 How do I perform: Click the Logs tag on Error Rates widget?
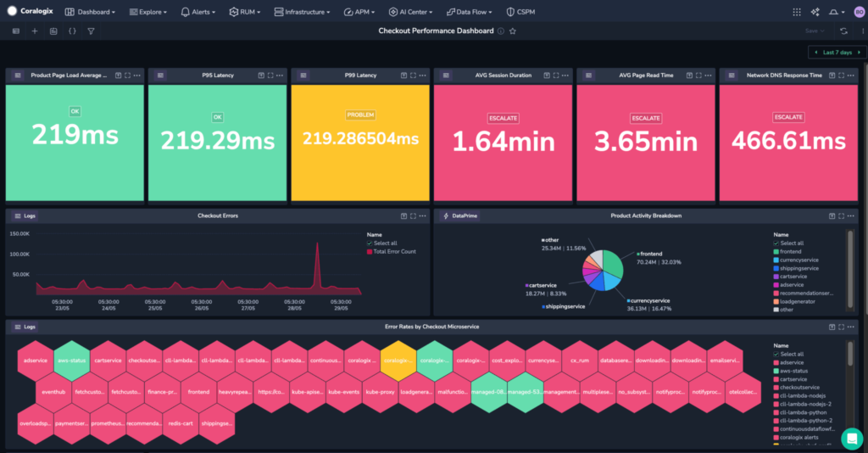click(x=25, y=327)
